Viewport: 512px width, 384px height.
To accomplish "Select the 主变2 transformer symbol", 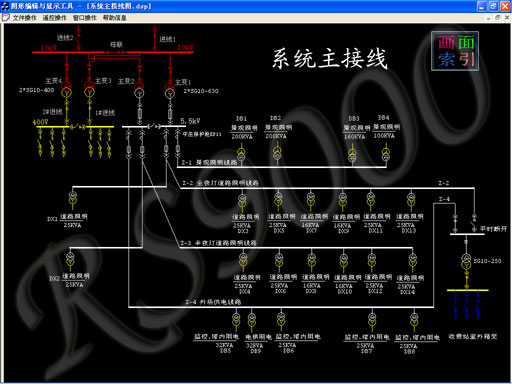I will click(x=139, y=90).
